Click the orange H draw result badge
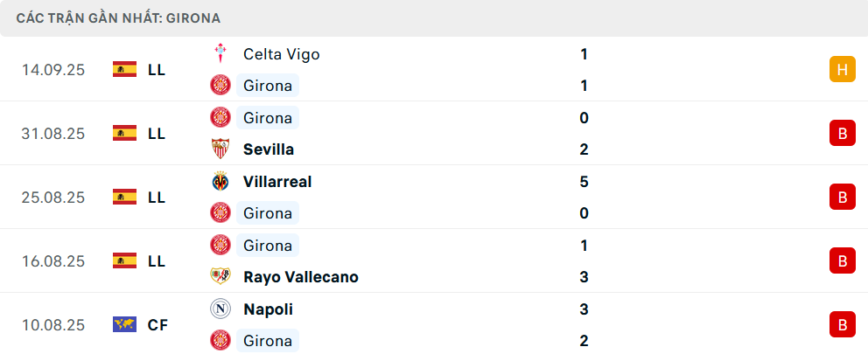This screenshot has width=868, height=354. click(x=842, y=70)
